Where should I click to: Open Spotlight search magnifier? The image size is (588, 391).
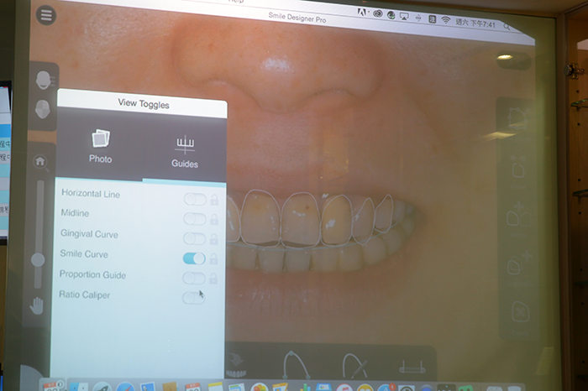pos(507,26)
